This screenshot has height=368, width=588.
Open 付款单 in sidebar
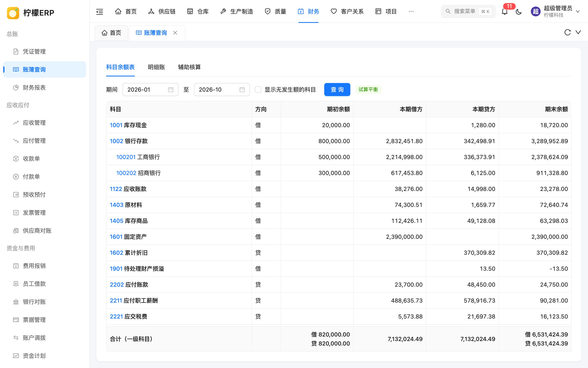point(45,177)
